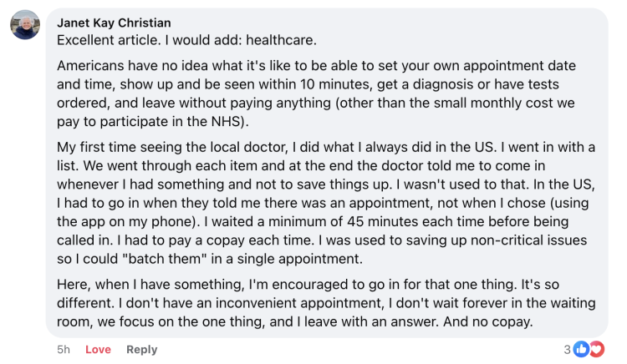Image resolution: width=627 pixels, height=364 pixels.
Task: Reply to Janet's comment
Action: pyautogui.click(x=141, y=350)
